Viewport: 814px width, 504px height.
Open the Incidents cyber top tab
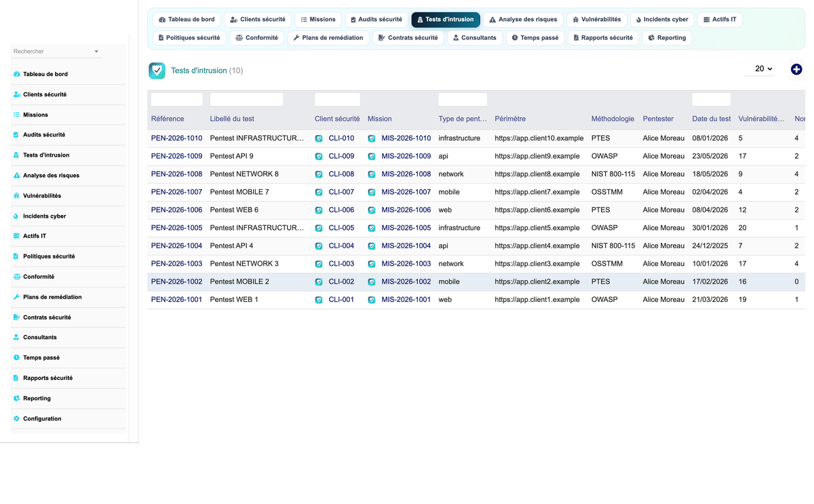click(662, 20)
